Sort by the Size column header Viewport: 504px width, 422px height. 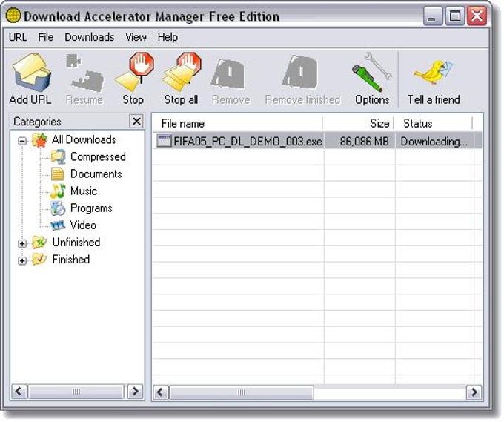(x=359, y=124)
